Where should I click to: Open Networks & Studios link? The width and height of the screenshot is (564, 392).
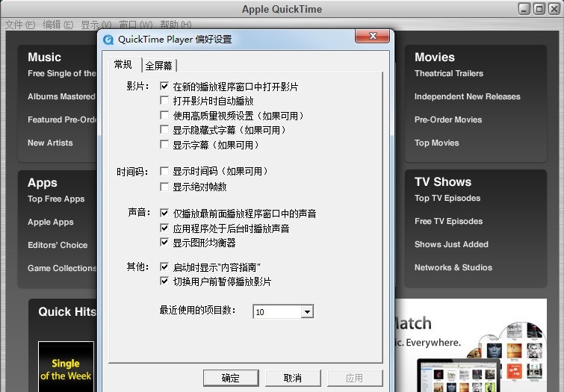click(x=453, y=267)
